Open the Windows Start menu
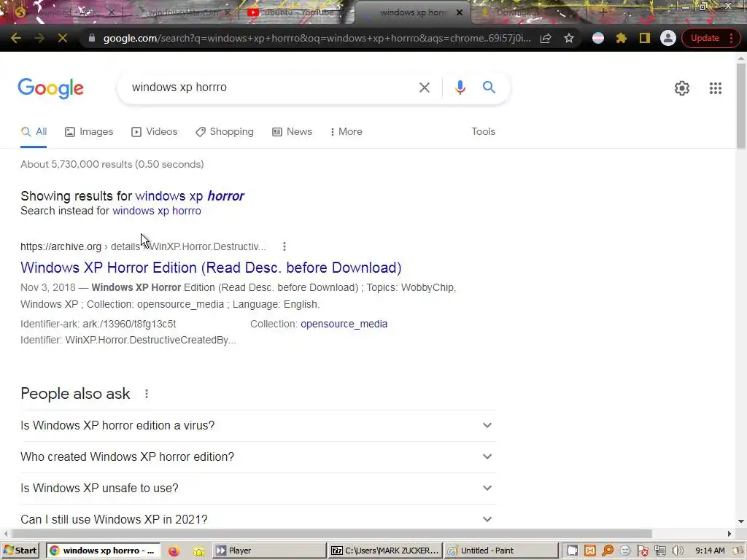The image size is (747, 560). click(x=20, y=551)
